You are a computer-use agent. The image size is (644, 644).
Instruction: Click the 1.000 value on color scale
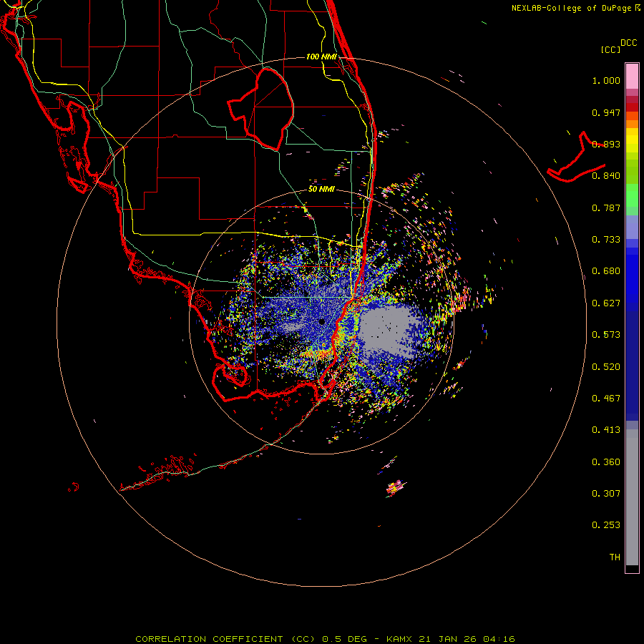click(606, 80)
